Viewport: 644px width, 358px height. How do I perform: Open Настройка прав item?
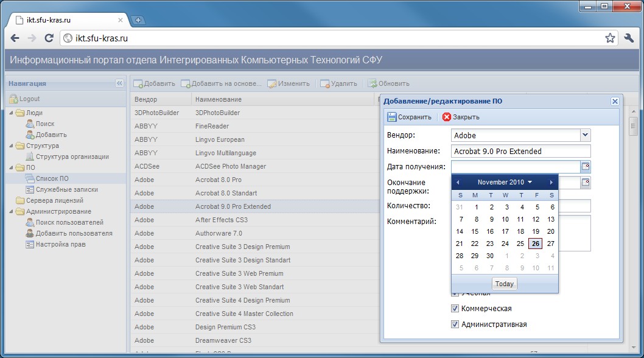click(x=55, y=244)
